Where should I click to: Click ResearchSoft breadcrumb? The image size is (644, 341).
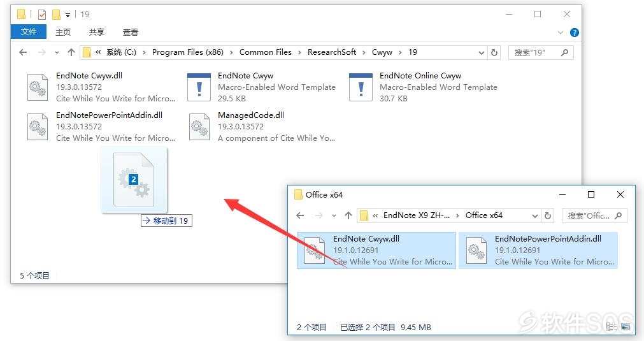pyautogui.click(x=331, y=52)
